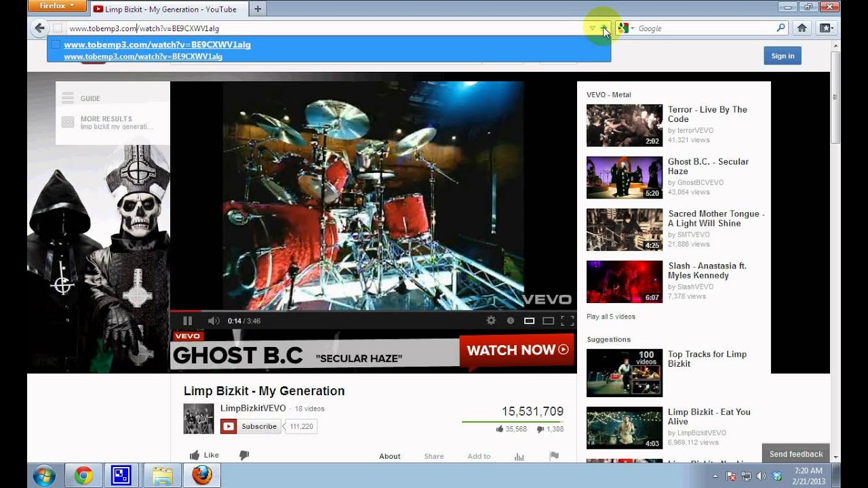The height and width of the screenshot is (488, 868).
Task: Click Firefox icon in taskbar
Action: 201,476
